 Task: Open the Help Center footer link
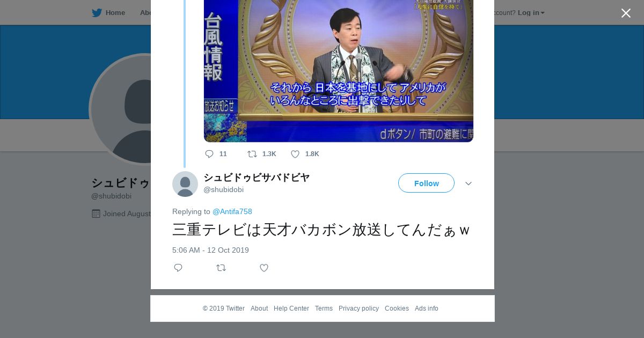coord(291,308)
